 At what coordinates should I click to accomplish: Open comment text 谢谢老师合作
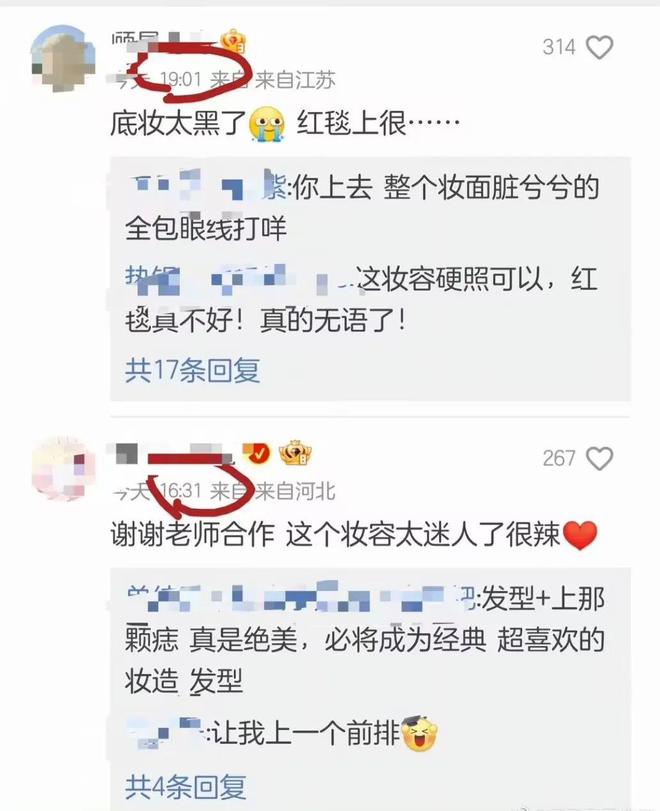tap(192, 534)
